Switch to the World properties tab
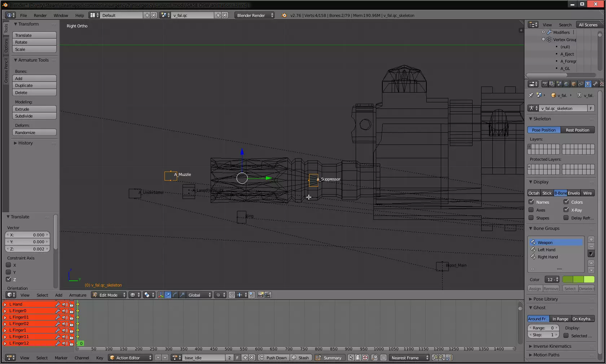 click(x=566, y=84)
